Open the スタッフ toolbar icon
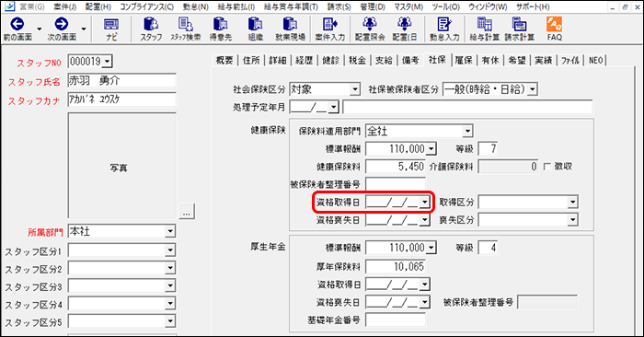The height and width of the screenshot is (337, 644). [x=151, y=29]
